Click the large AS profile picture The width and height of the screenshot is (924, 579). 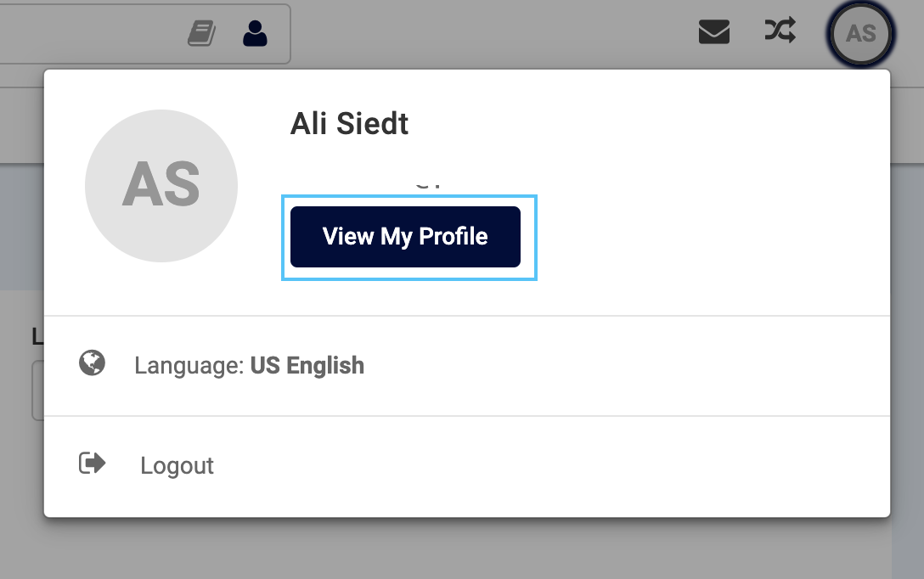(x=161, y=186)
